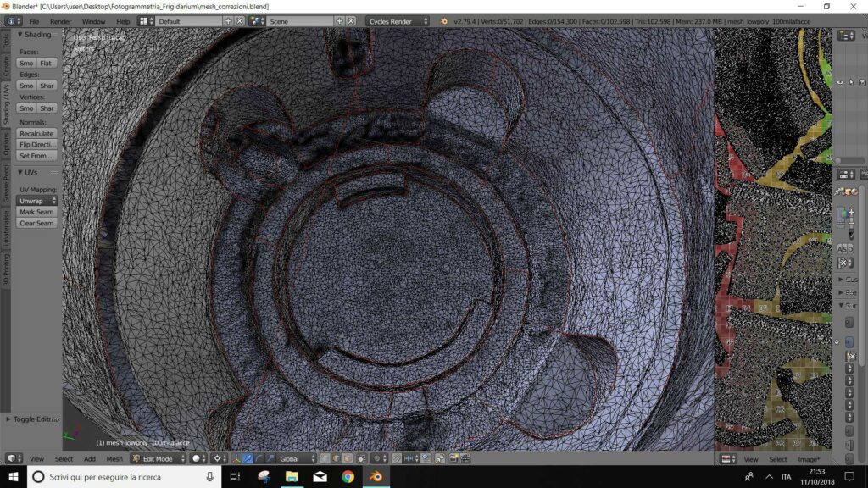Switch to vertex select mode
Screen dimensions: 868x488
click(325, 458)
